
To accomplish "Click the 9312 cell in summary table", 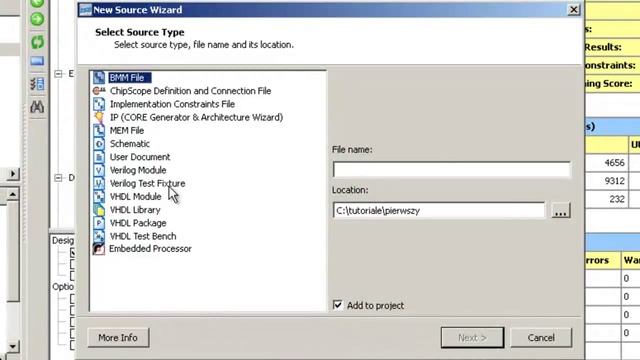I will pos(607,181).
